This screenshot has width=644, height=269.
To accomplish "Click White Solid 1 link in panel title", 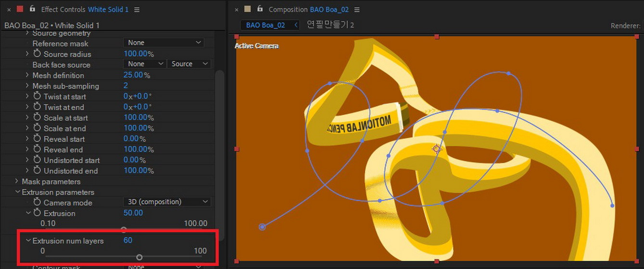I will pyautogui.click(x=108, y=10).
